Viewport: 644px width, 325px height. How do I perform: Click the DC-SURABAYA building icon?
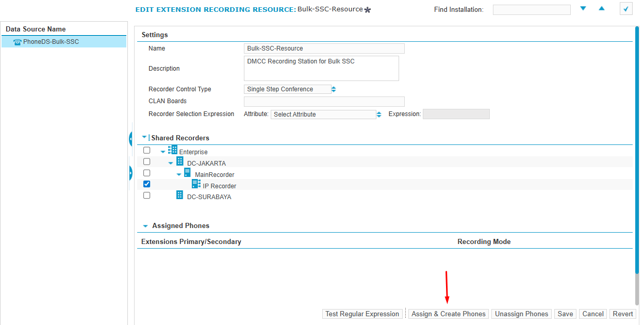point(179,195)
